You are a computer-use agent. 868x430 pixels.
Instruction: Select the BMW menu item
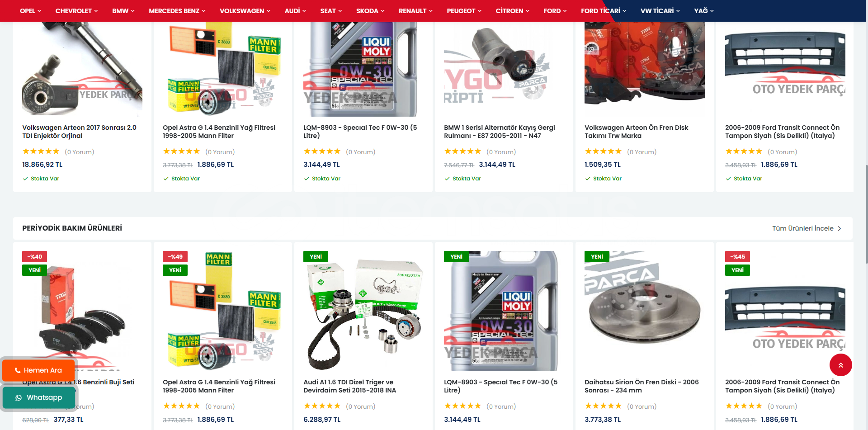click(123, 11)
